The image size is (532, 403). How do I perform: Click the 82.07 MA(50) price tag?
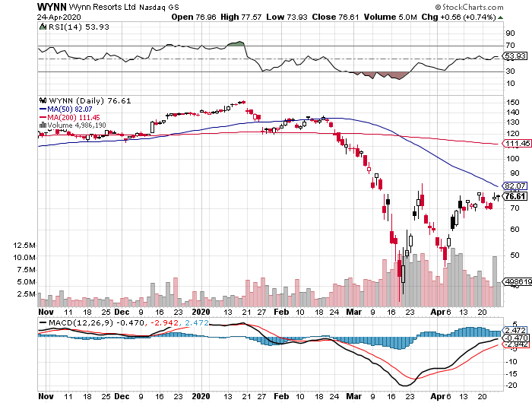[515, 186]
